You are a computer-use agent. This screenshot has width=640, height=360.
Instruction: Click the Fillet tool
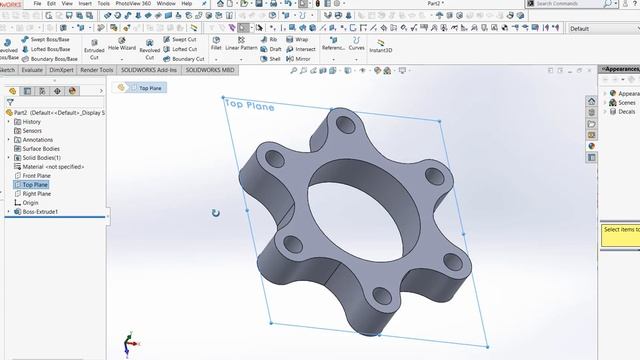[216, 44]
